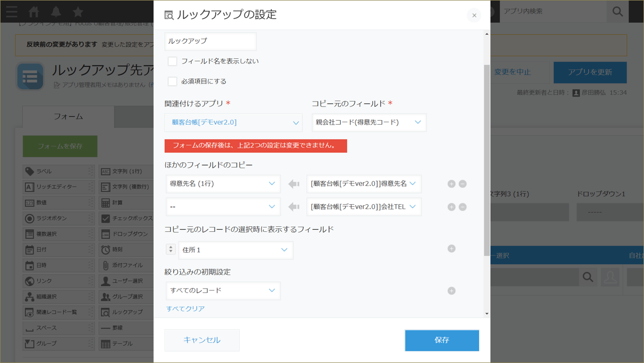This screenshot has height=363, width=644.
Task: Check 必須項目にする checkbox
Action: pos(172,81)
